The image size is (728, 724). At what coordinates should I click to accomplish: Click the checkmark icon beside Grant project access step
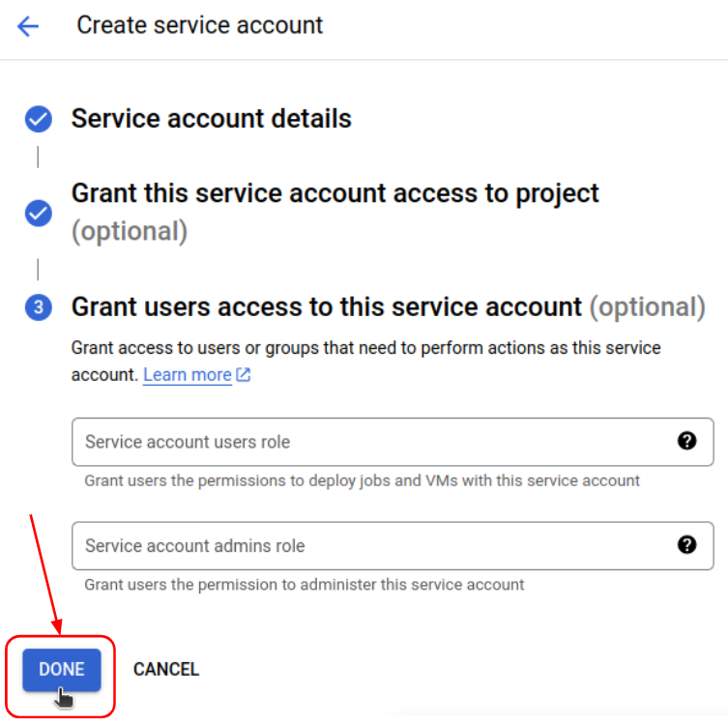[39, 213]
